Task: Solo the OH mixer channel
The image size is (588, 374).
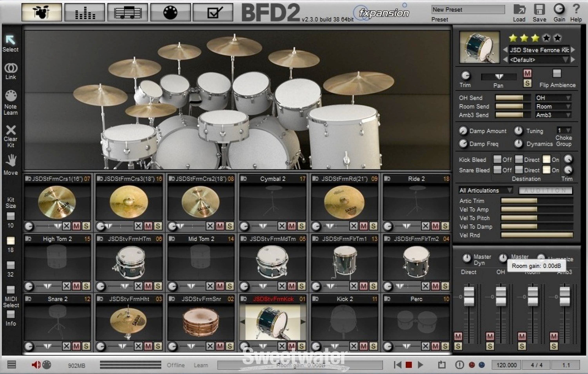Action: (x=490, y=346)
